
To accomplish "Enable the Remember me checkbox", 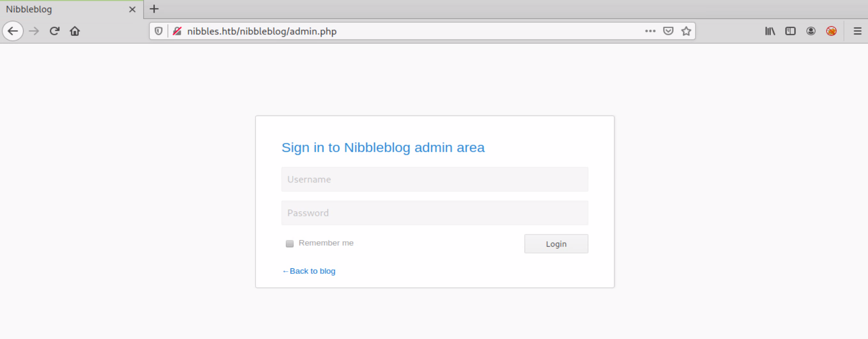I will (x=290, y=244).
